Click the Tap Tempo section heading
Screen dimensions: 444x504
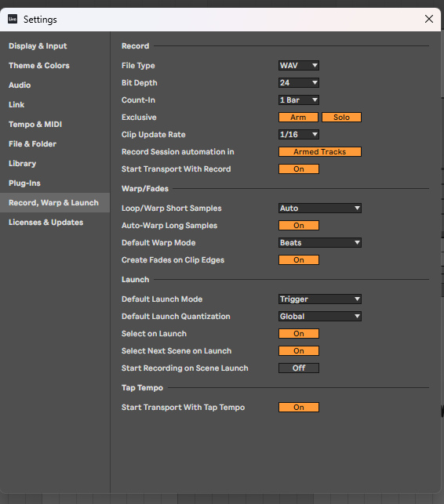tap(142, 388)
